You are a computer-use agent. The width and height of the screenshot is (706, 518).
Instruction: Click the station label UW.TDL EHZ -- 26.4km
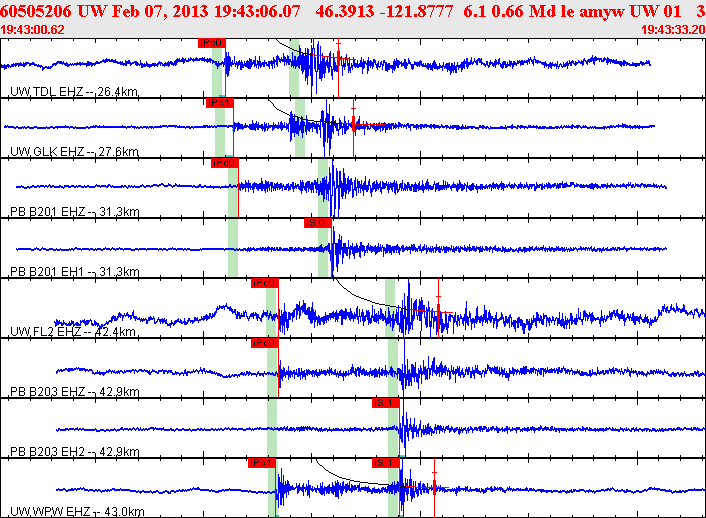coord(74,92)
